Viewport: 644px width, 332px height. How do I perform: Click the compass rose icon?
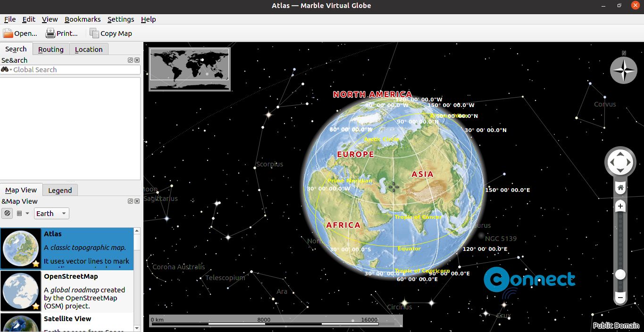(624, 70)
